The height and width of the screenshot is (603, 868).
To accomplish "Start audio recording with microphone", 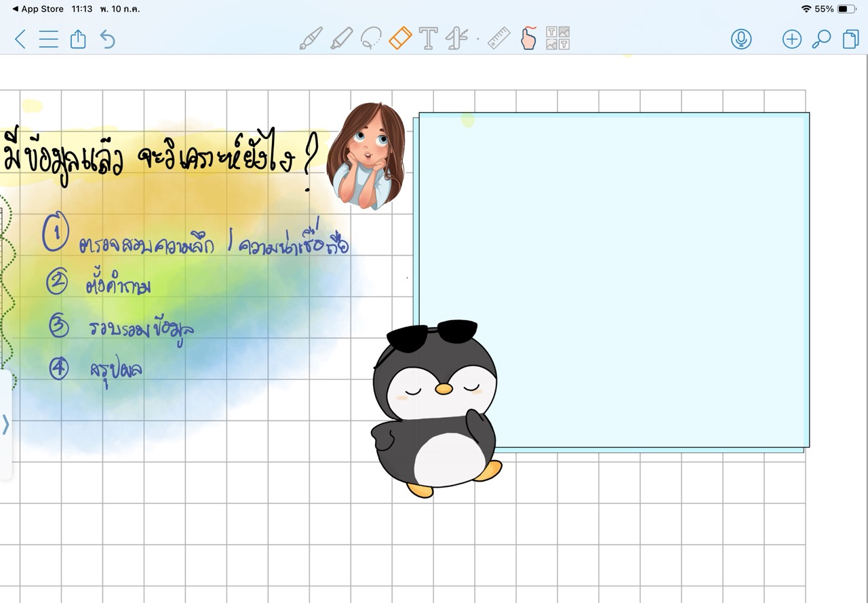I will tap(741, 39).
